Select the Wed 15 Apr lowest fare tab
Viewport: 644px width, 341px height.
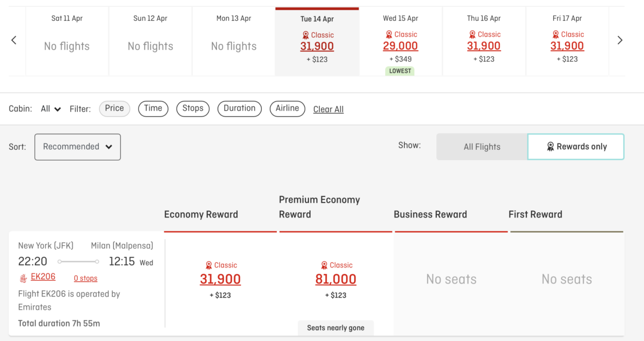[400, 41]
